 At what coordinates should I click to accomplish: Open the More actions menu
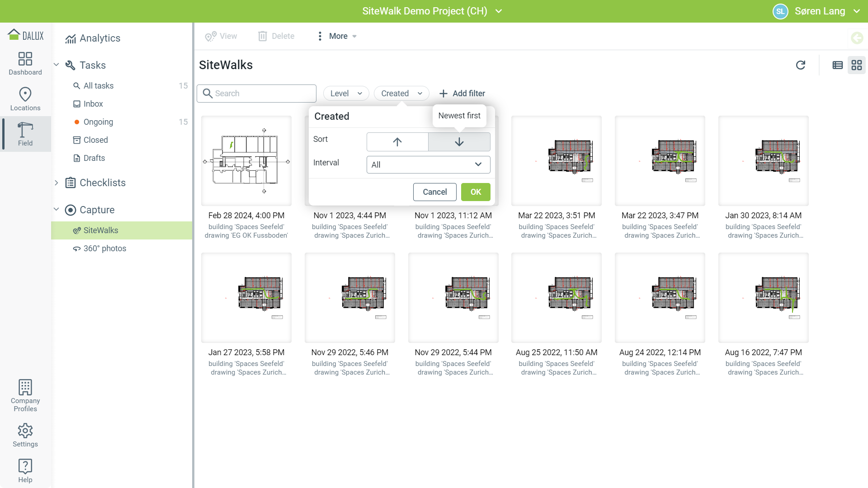click(336, 36)
